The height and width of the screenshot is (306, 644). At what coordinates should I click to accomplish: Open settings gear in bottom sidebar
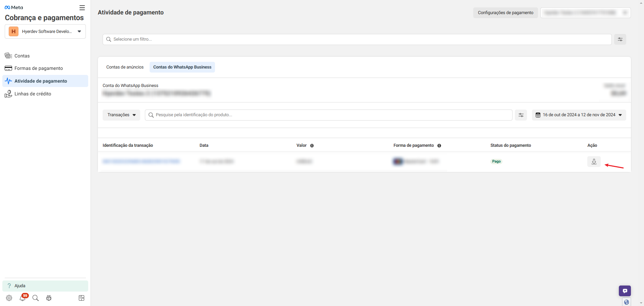point(9,298)
